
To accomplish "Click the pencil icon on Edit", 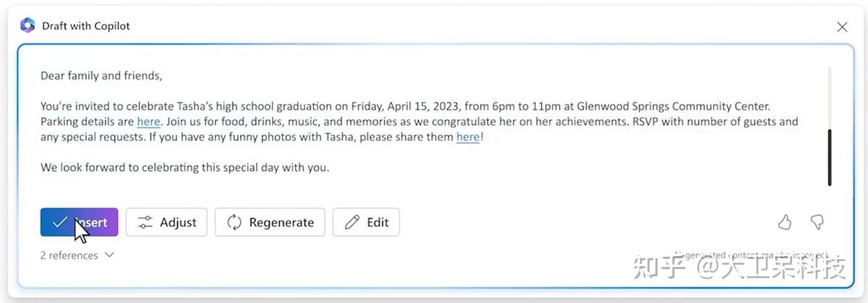I will click(352, 222).
